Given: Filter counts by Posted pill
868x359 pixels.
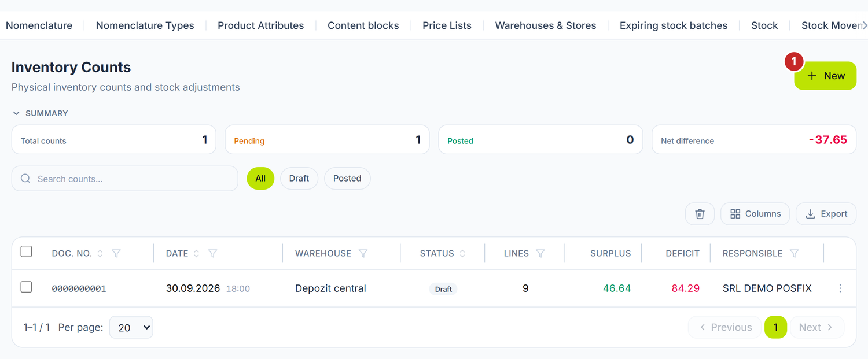Looking at the screenshot, I should (347, 179).
